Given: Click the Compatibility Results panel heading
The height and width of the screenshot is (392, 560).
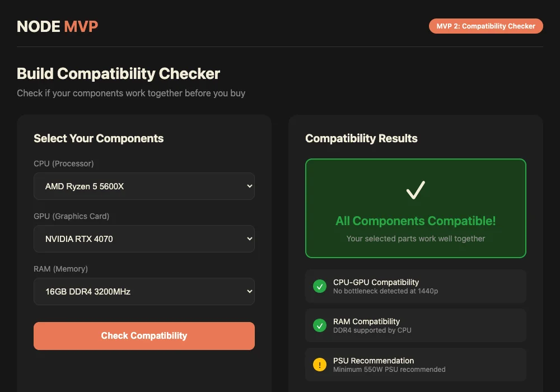Looking at the screenshot, I should (361, 138).
